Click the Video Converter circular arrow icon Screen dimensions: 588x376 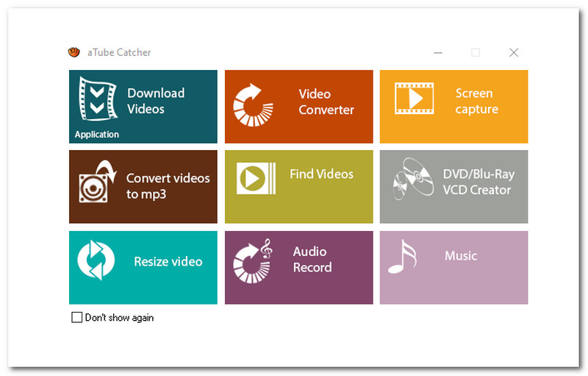pos(253,105)
